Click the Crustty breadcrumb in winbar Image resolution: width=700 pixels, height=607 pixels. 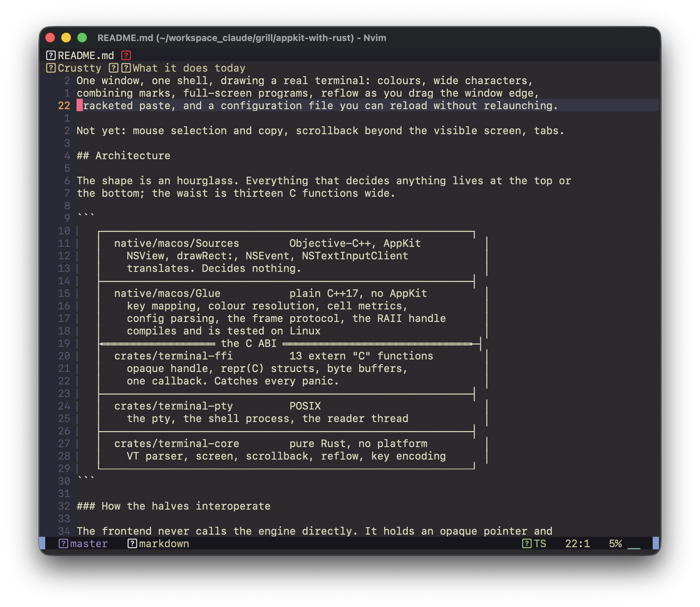79,68
